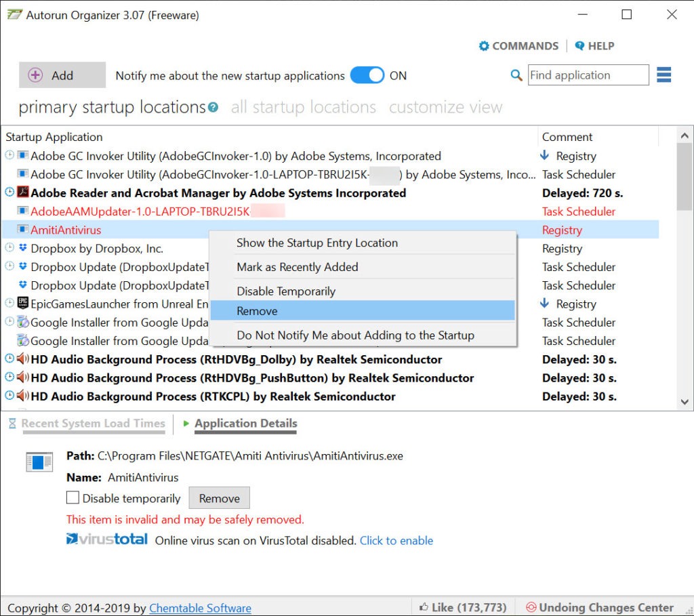
Task: Select HD Audio Background Process (RtHDVBg_Dolby) row
Action: coord(330,359)
